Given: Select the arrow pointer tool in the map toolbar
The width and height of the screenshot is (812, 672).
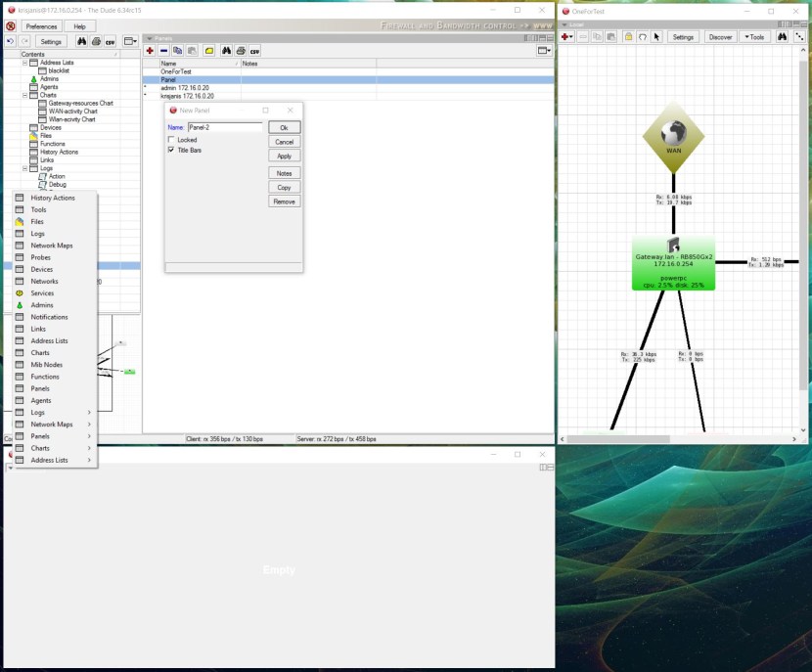Looking at the screenshot, I should (656, 36).
